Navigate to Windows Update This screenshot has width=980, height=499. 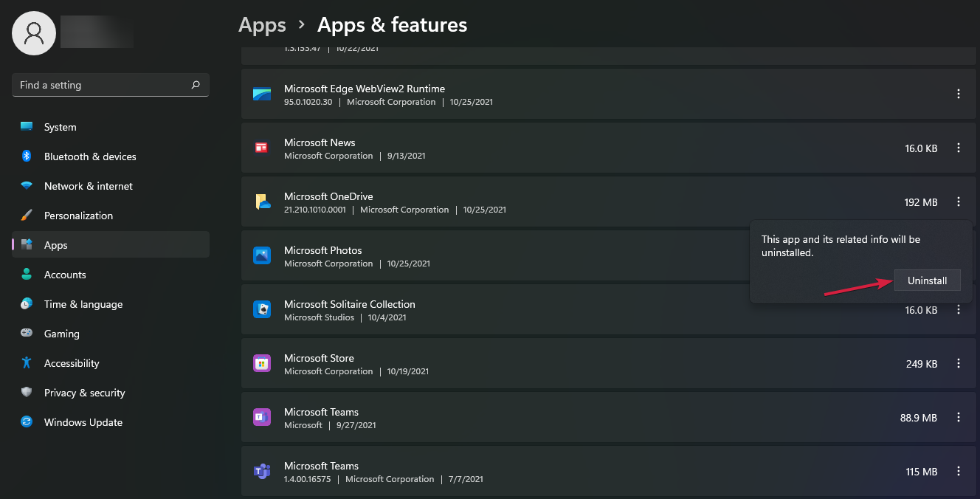pos(111,422)
